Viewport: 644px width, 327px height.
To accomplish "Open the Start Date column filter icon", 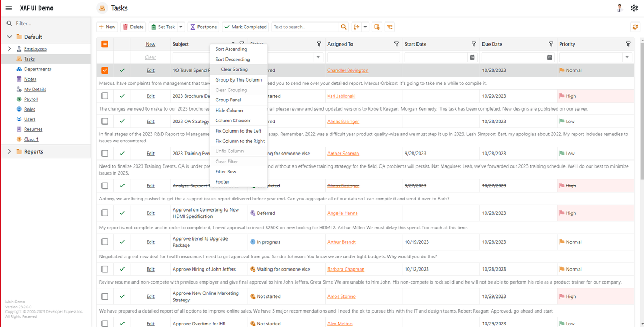I will (x=473, y=44).
